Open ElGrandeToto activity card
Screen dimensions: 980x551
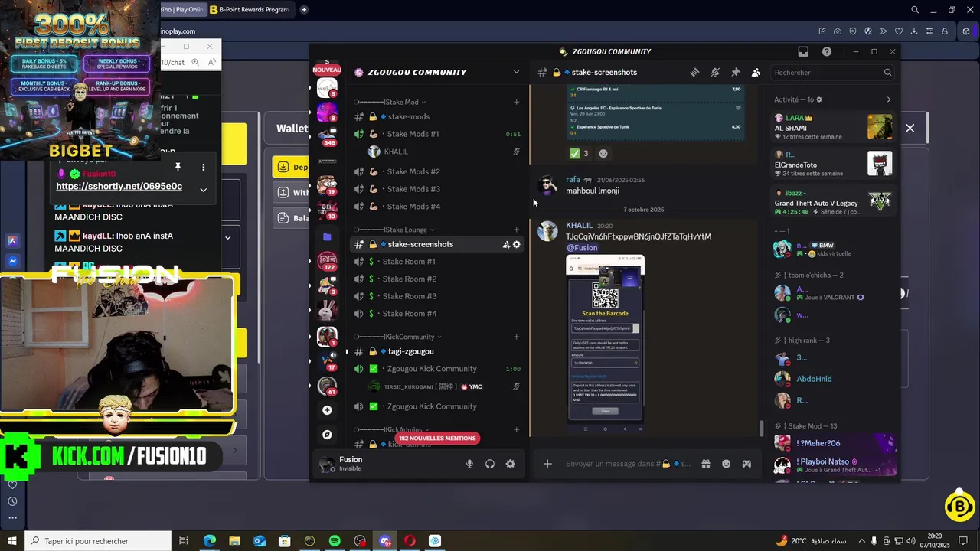coord(833,164)
